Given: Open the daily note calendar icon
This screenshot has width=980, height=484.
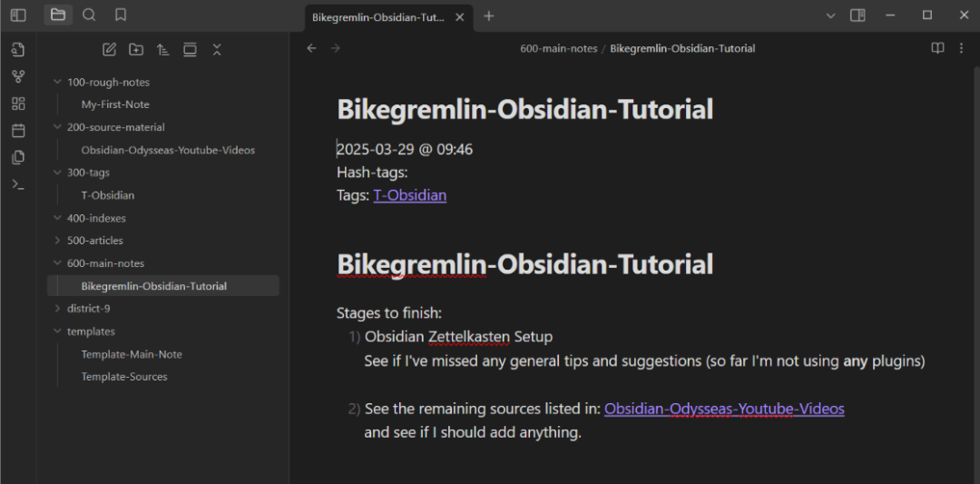Looking at the screenshot, I should [18, 131].
